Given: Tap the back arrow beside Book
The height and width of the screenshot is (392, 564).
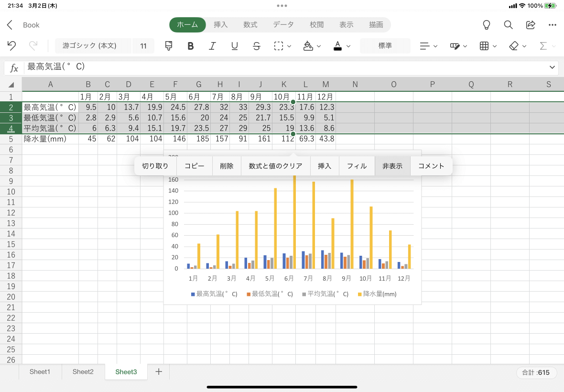Looking at the screenshot, I should click(x=10, y=25).
